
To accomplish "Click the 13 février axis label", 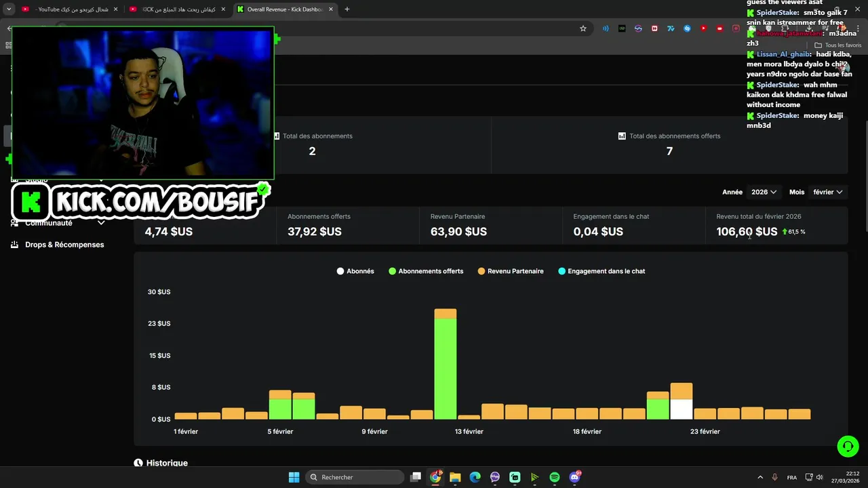I will click(469, 432).
